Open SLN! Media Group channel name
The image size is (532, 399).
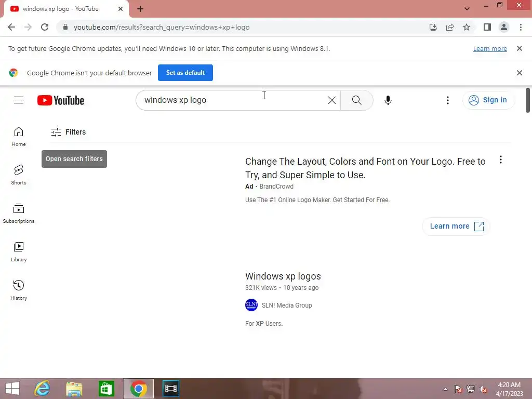pyautogui.click(x=287, y=305)
